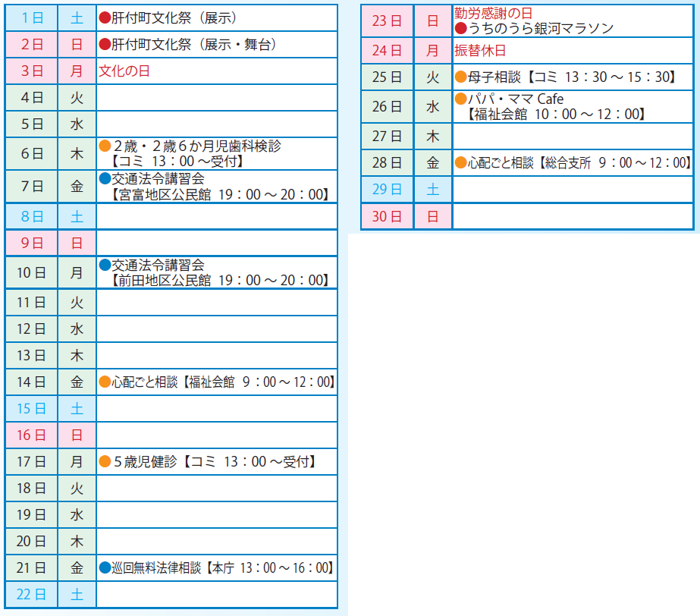
Task: Select the 3日 date cell
Action: tap(31, 71)
